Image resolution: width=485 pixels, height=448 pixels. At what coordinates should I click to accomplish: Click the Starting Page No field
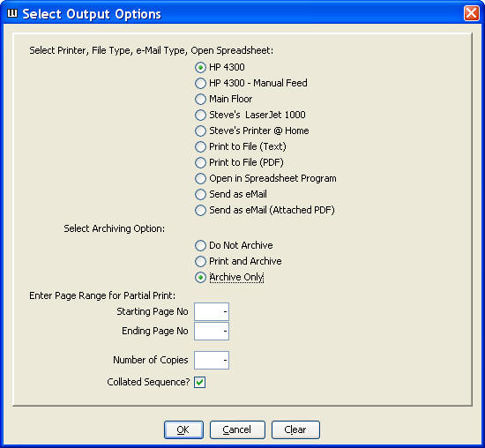[212, 311]
